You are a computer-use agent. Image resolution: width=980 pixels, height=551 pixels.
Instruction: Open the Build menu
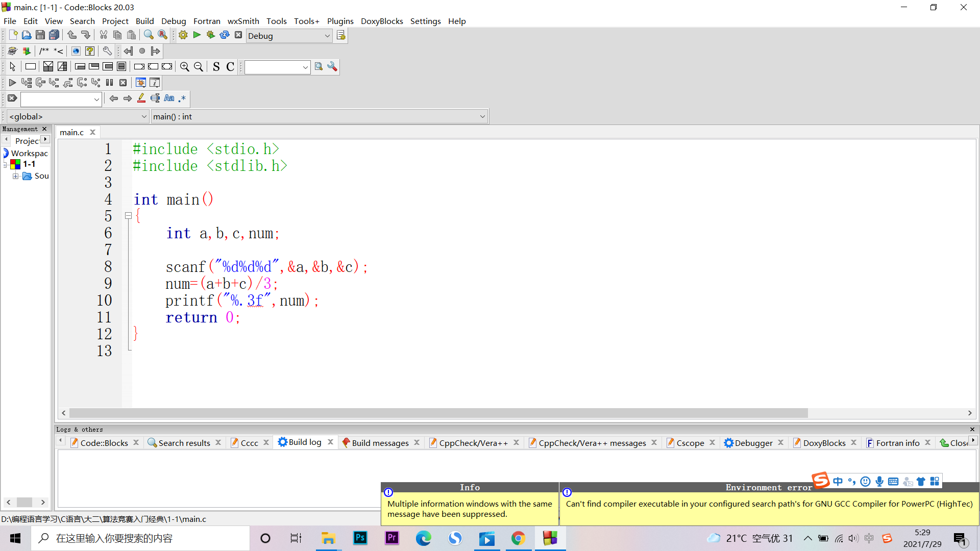[x=144, y=21]
